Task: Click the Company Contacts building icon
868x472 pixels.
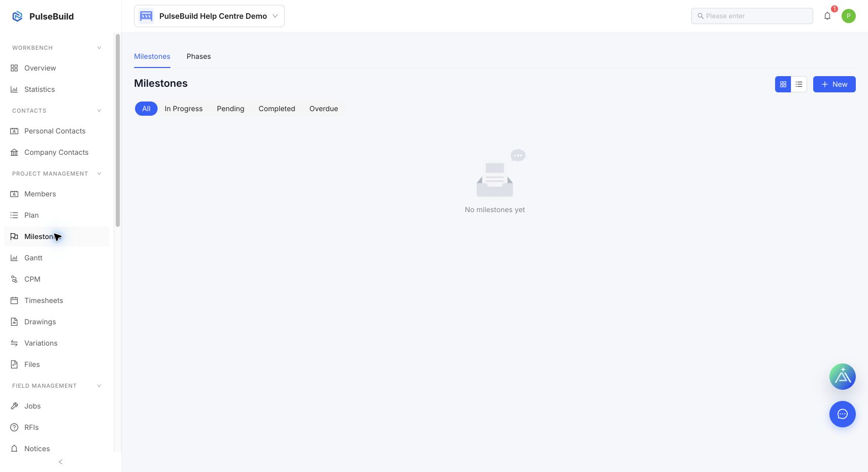Action: [x=14, y=152]
